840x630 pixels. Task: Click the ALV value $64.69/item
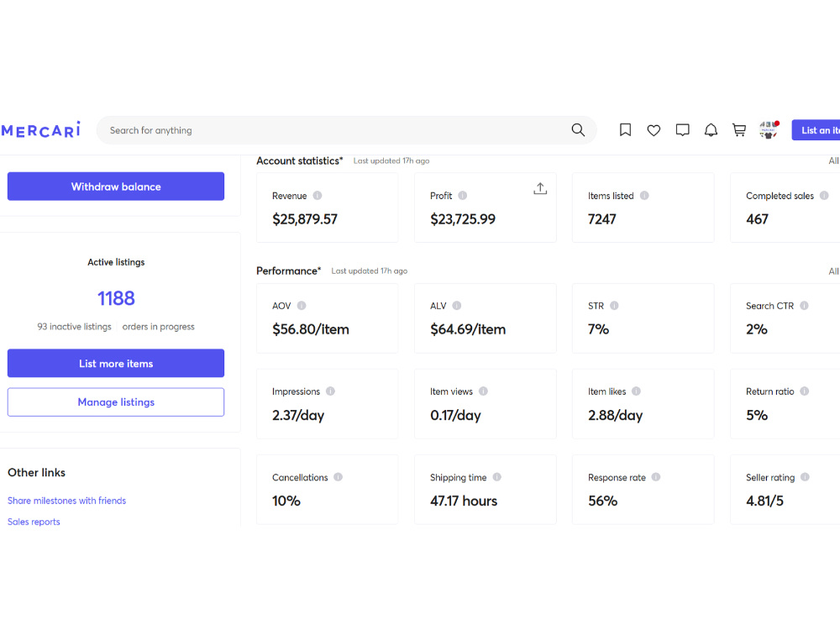pos(468,329)
